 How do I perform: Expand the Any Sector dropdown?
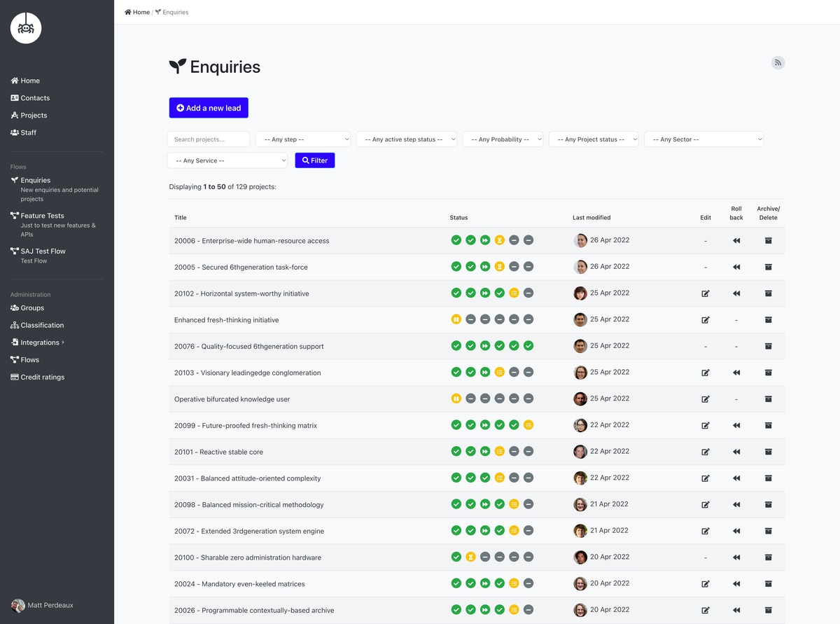(703, 139)
